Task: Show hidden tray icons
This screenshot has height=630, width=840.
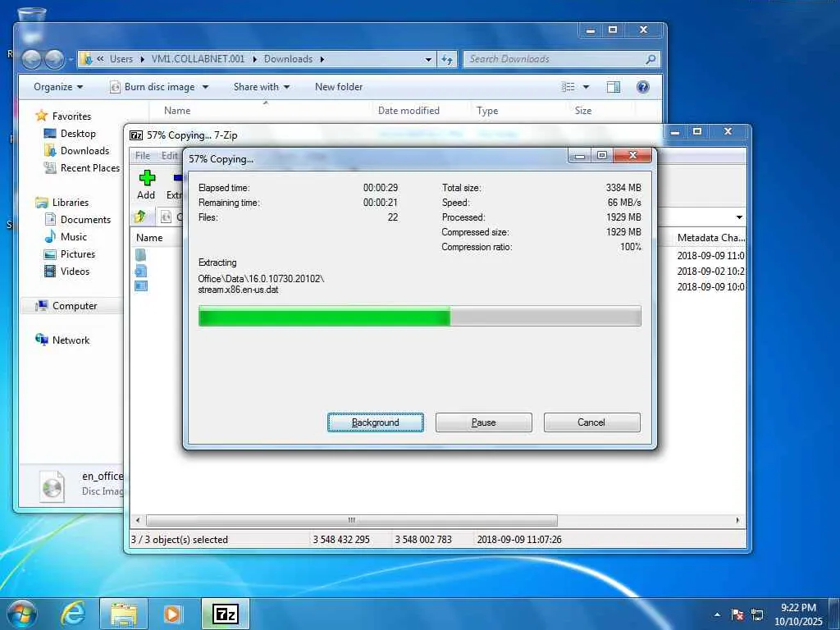Action: (717, 614)
